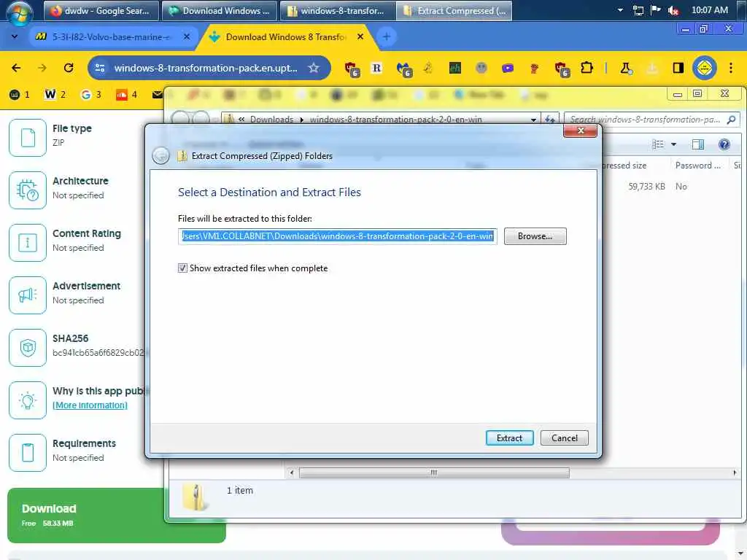Click the wizard back arrow in the Extract dialog

click(x=161, y=156)
